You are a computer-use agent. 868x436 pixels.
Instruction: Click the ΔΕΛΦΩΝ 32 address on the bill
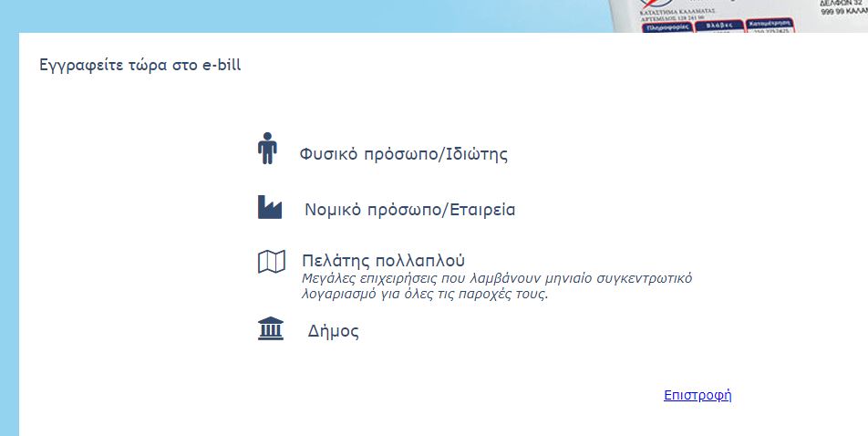842,5
